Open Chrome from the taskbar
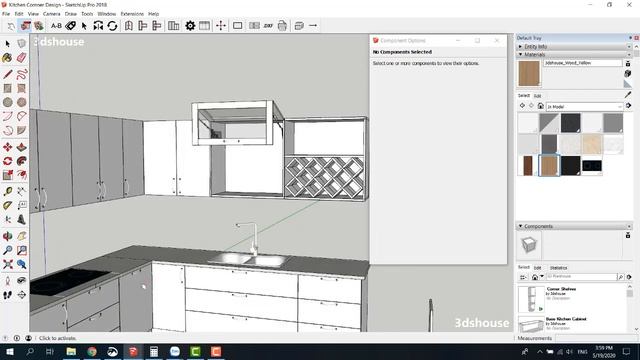 [92, 351]
